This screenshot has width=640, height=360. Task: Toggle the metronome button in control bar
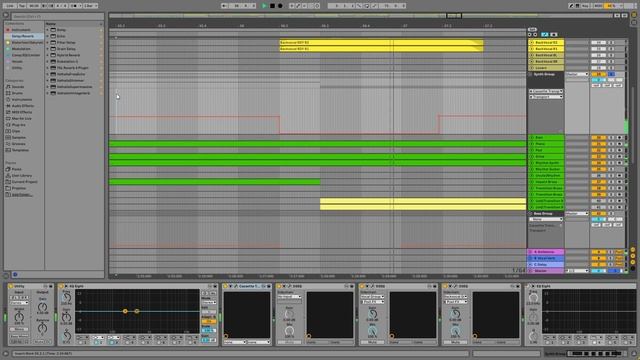[75, 6]
